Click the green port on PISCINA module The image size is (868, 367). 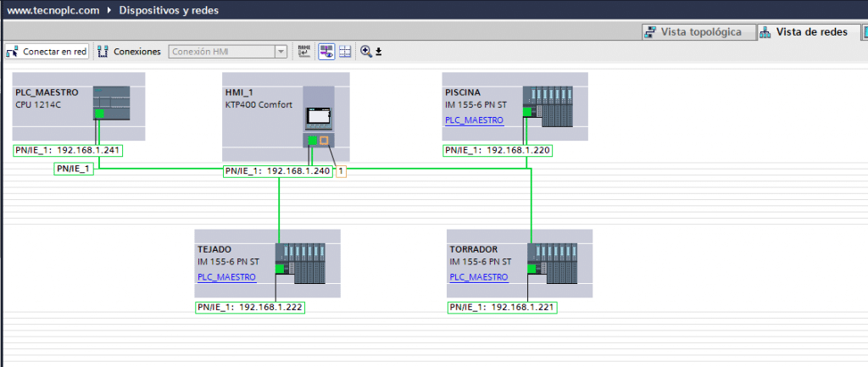tap(526, 112)
